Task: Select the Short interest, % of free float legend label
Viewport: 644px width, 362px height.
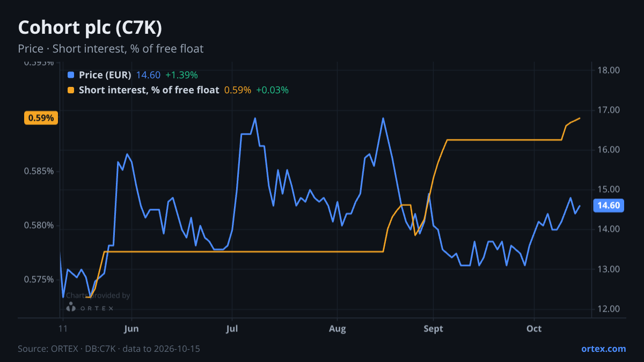Action: (x=149, y=90)
